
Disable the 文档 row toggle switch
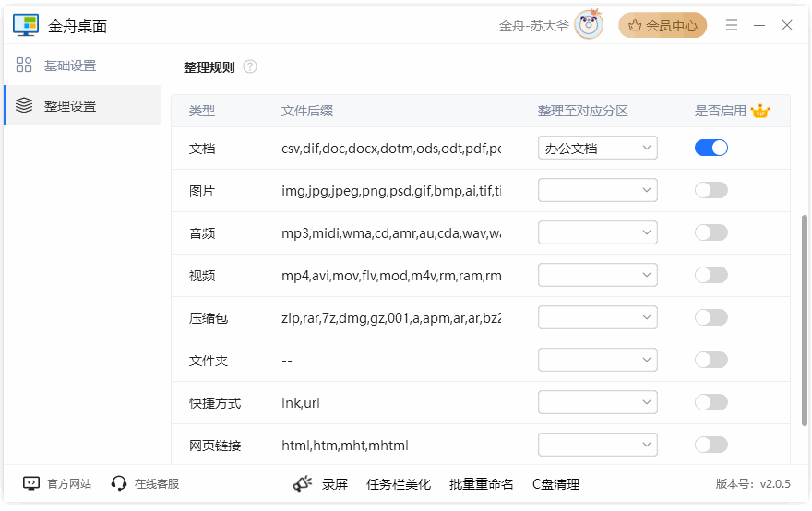pyautogui.click(x=710, y=148)
